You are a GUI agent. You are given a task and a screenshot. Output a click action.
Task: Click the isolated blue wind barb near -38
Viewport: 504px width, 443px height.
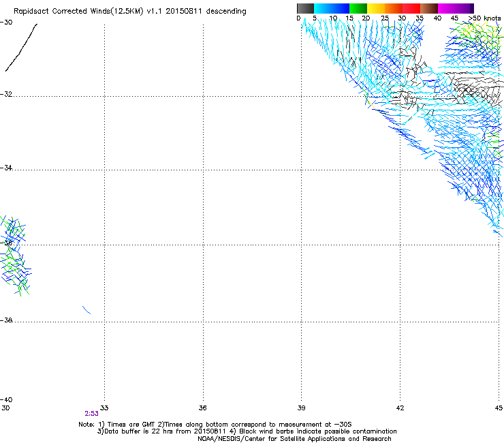(86, 310)
